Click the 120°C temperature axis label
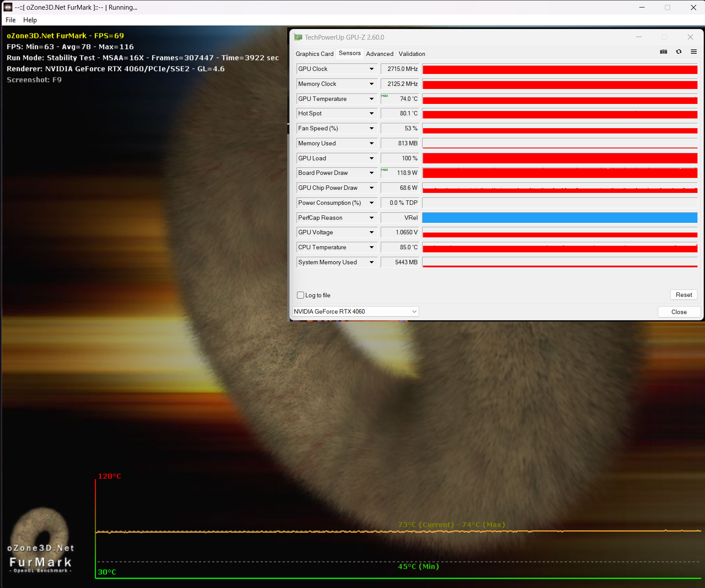The image size is (705, 588). [x=109, y=476]
